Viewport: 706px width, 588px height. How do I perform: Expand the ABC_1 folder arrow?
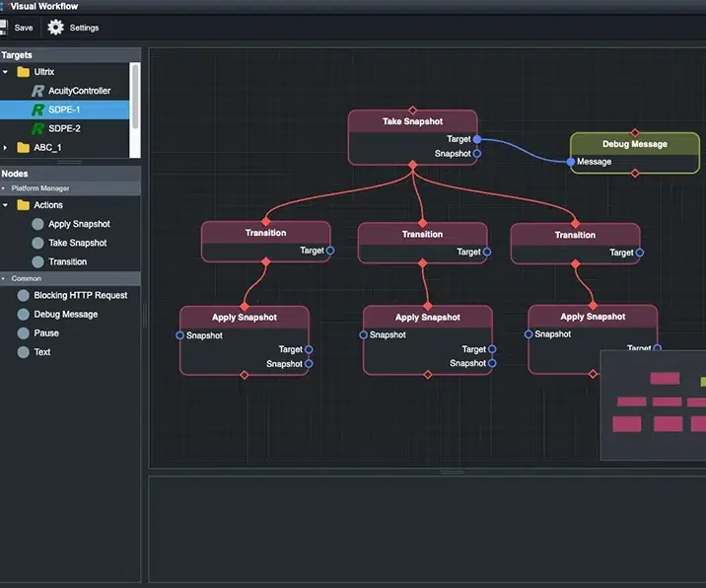pyautogui.click(x=5, y=148)
